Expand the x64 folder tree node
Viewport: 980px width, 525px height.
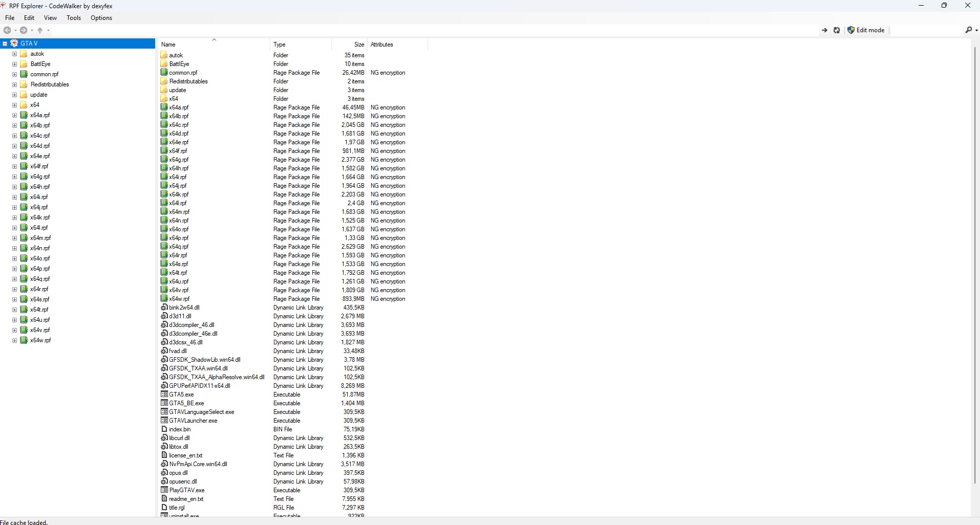(x=14, y=105)
